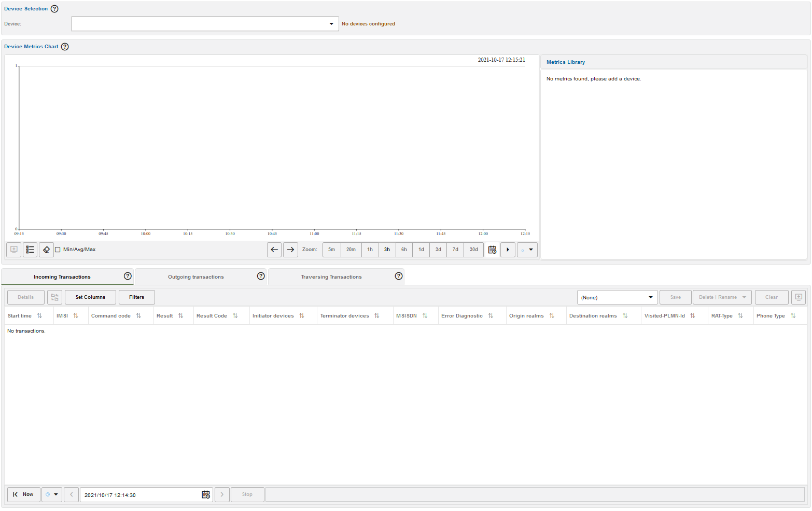Shift chart time range right

pyautogui.click(x=290, y=250)
